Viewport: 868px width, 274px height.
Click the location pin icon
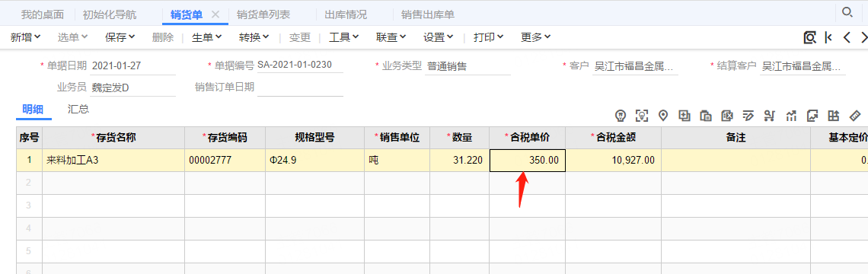(662, 116)
